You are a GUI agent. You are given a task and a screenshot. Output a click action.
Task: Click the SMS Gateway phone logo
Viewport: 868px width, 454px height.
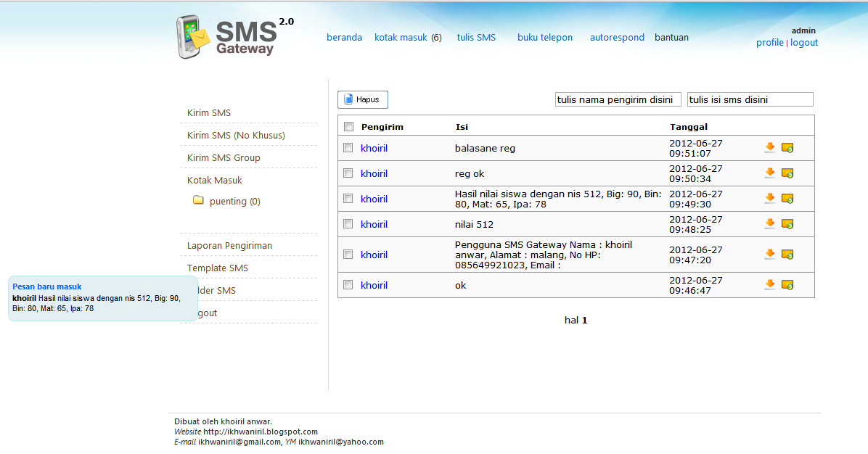(192, 36)
